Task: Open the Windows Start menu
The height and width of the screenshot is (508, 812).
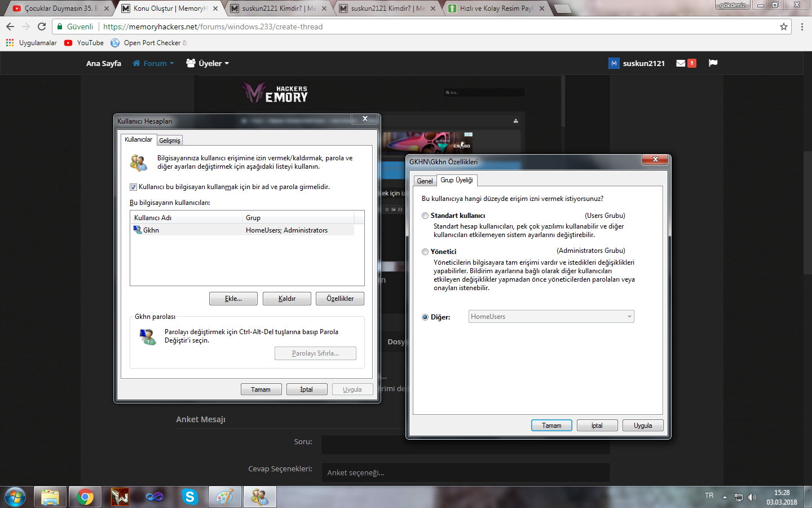Action: [15, 497]
